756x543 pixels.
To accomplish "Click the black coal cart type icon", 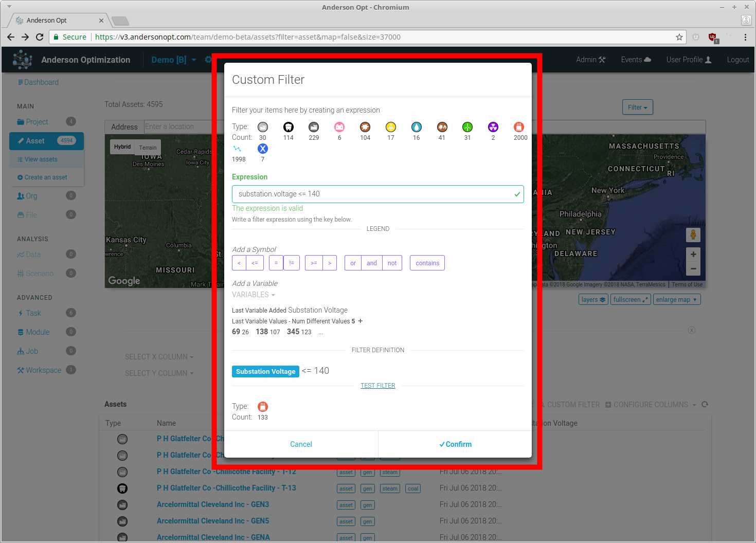I will click(289, 127).
